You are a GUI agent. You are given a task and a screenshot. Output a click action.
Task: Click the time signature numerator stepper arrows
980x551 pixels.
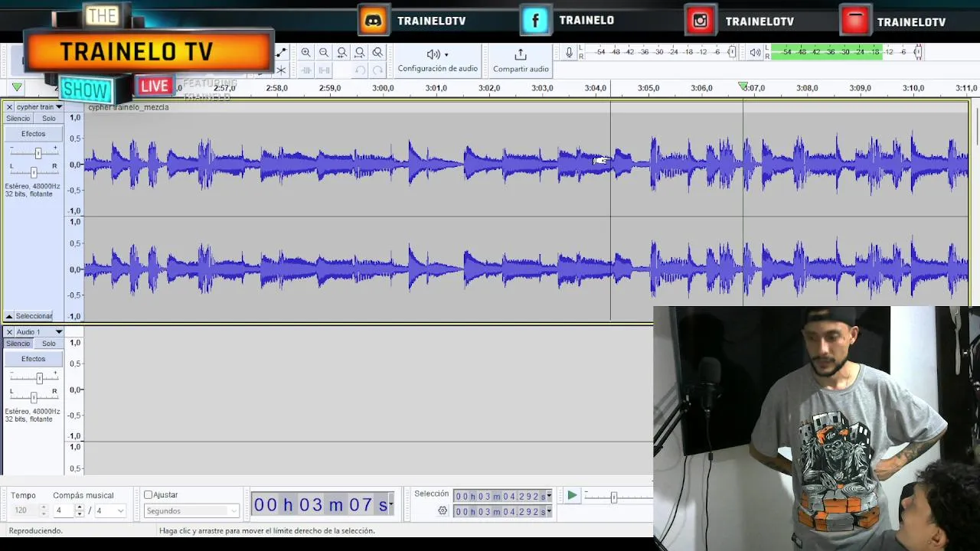coord(79,510)
